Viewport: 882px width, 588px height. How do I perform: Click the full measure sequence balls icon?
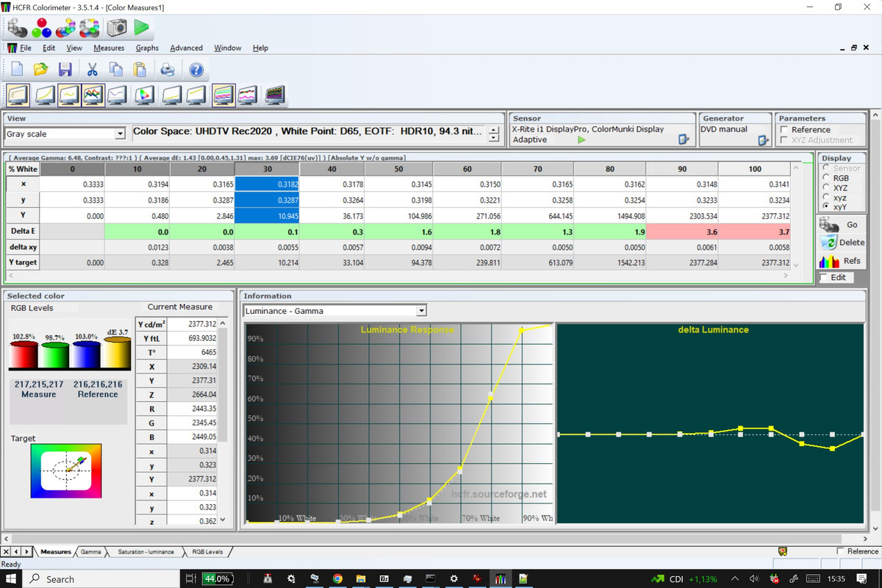[x=90, y=28]
